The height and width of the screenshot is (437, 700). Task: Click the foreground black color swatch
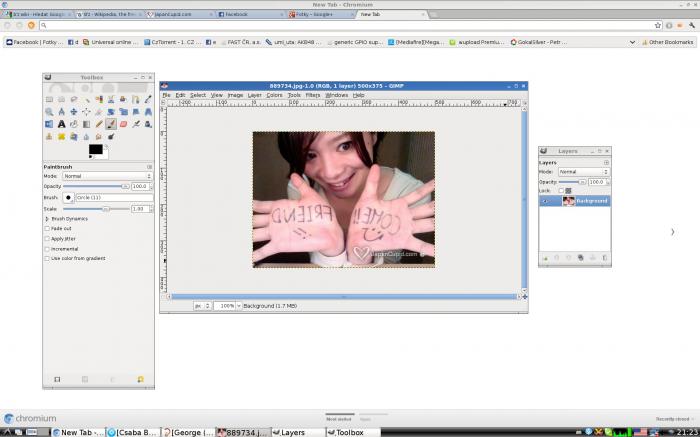(x=96, y=149)
